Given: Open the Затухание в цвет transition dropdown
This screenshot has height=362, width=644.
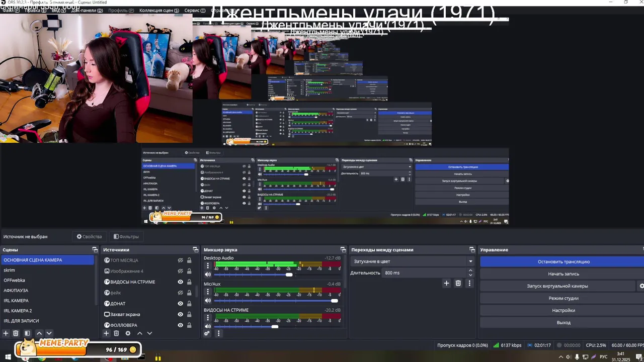Looking at the screenshot, I should tap(413, 261).
